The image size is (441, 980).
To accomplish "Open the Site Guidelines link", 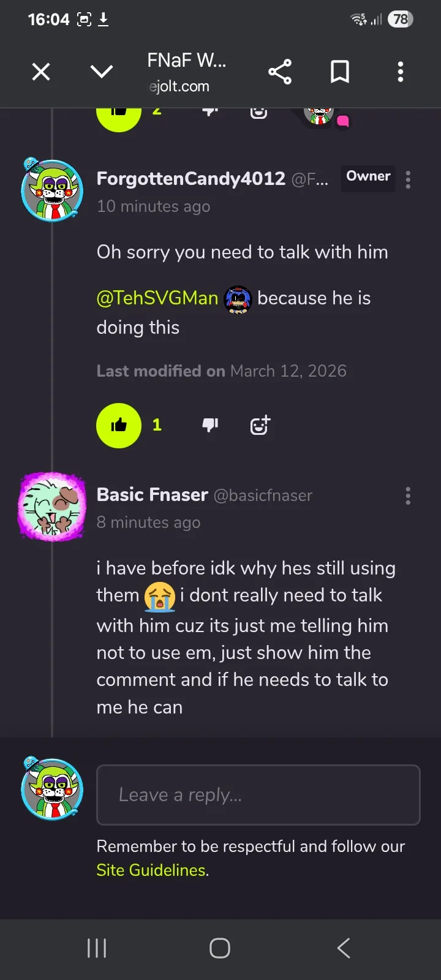I will [151, 870].
